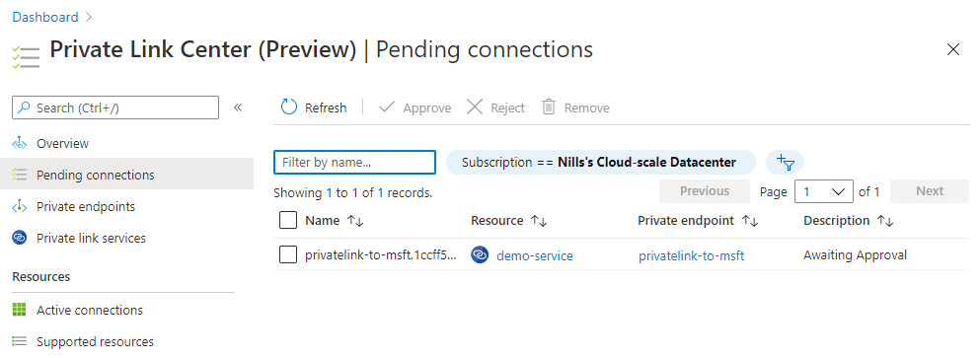The width and height of the screenshot is (980, 358).
Task: Focus the Filter by name field
Action: [x=354, y=163]
